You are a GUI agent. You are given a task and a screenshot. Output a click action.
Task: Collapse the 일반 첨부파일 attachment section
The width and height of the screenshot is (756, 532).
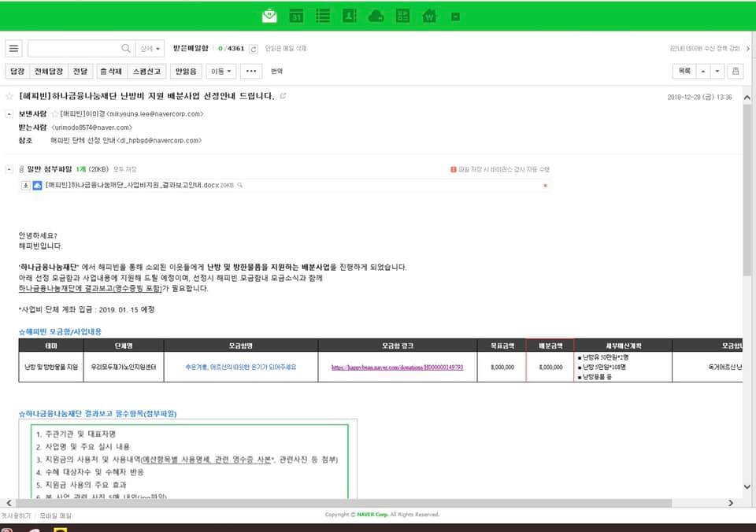click(x=9, y=169)
